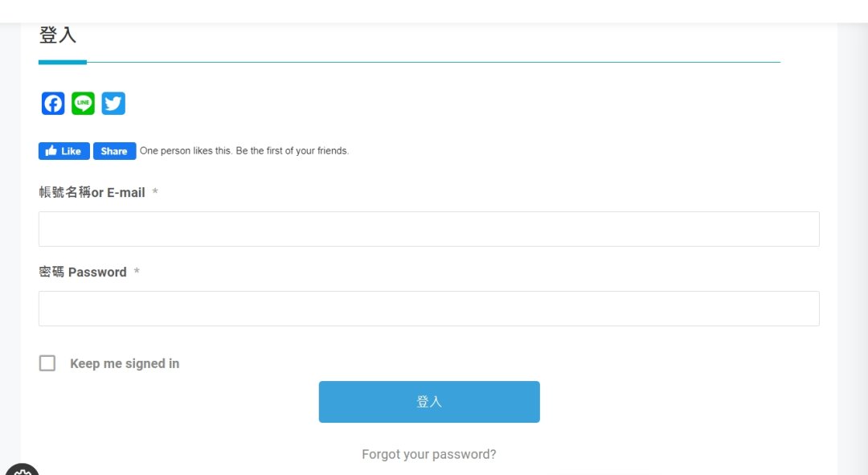Click the Keep me signed in label text

click(x=125, y=364)
